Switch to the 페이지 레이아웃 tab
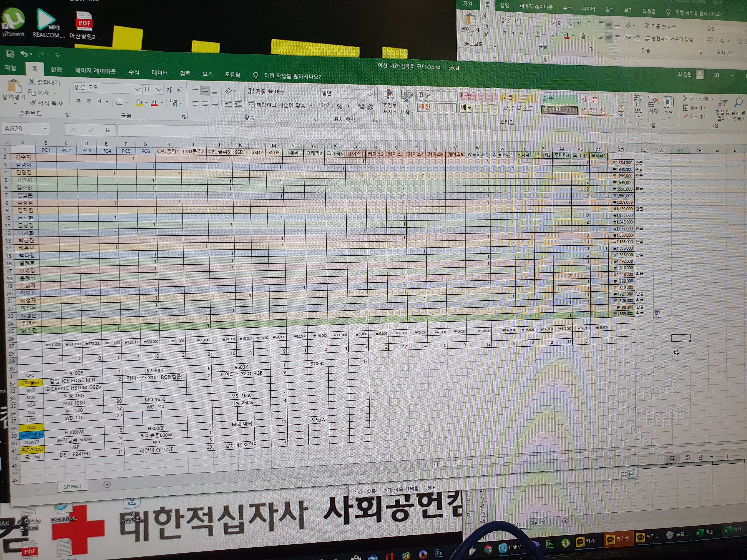 (x=95, y=71)
